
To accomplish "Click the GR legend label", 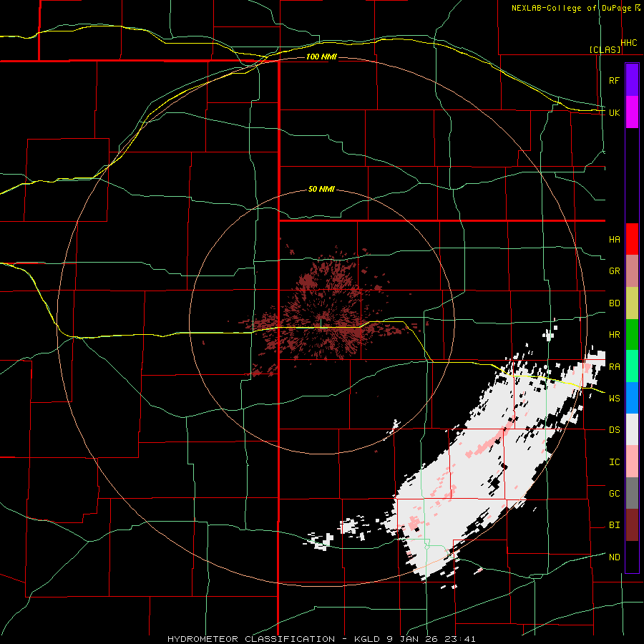I will click(x=614, y=271).
